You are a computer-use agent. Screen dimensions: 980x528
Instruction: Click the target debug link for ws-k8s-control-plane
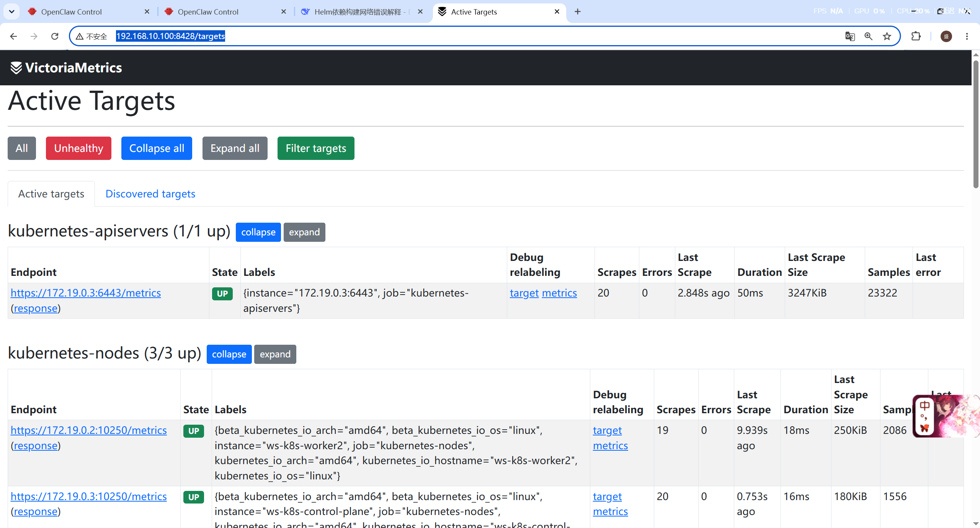[607, 497]
